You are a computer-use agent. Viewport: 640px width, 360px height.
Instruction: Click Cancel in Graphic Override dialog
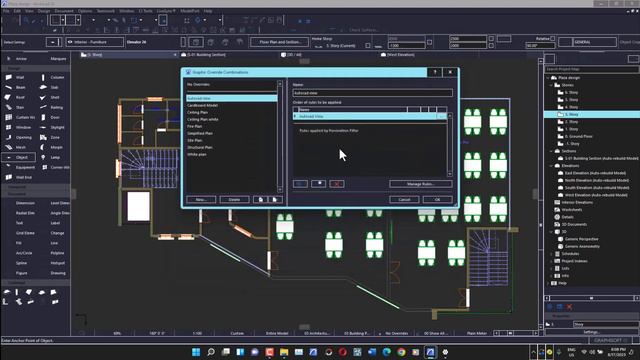coord(404,200)
